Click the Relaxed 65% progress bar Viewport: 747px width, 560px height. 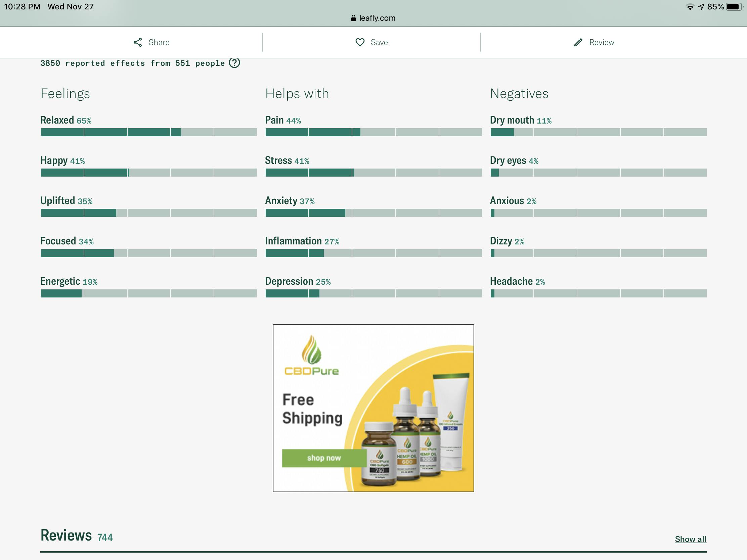tap(148, 132)
